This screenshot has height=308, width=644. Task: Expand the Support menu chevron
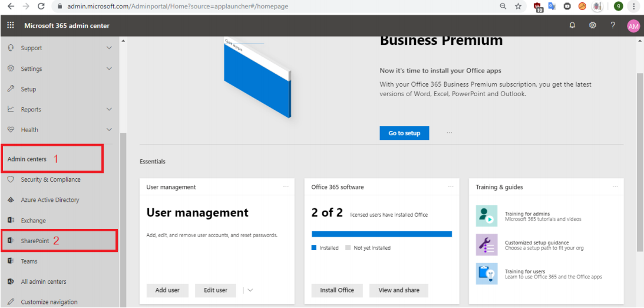click(x=109, y=48)
